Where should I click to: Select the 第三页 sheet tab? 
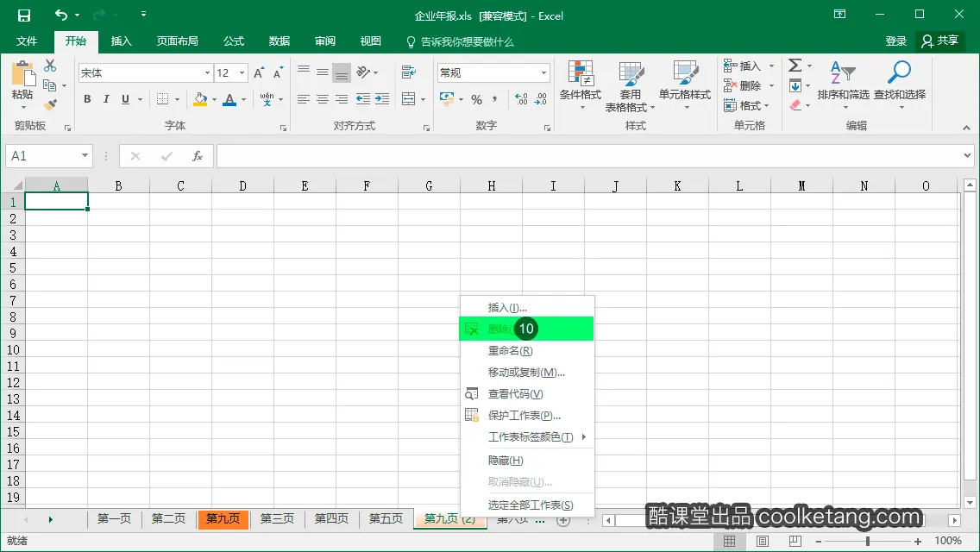tap(277, 518)
